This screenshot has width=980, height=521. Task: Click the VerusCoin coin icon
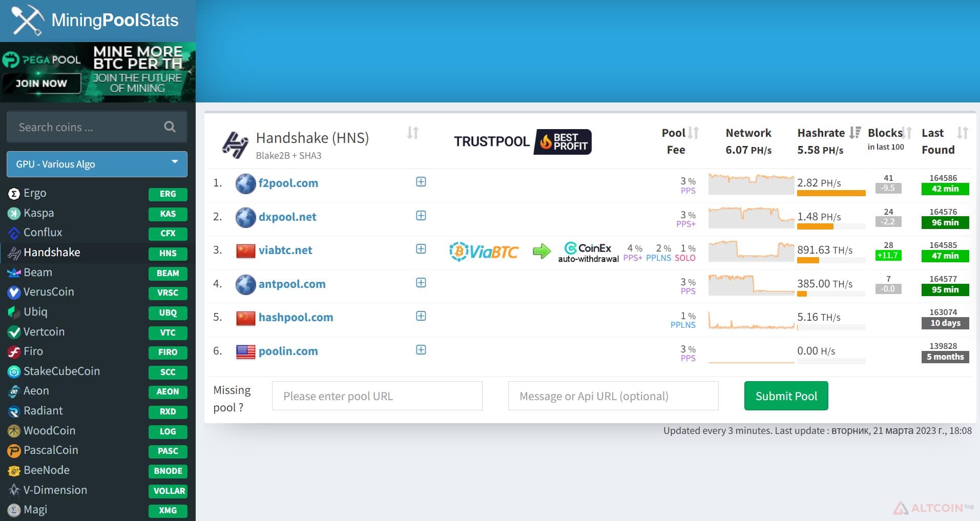[x=14, y=293]
